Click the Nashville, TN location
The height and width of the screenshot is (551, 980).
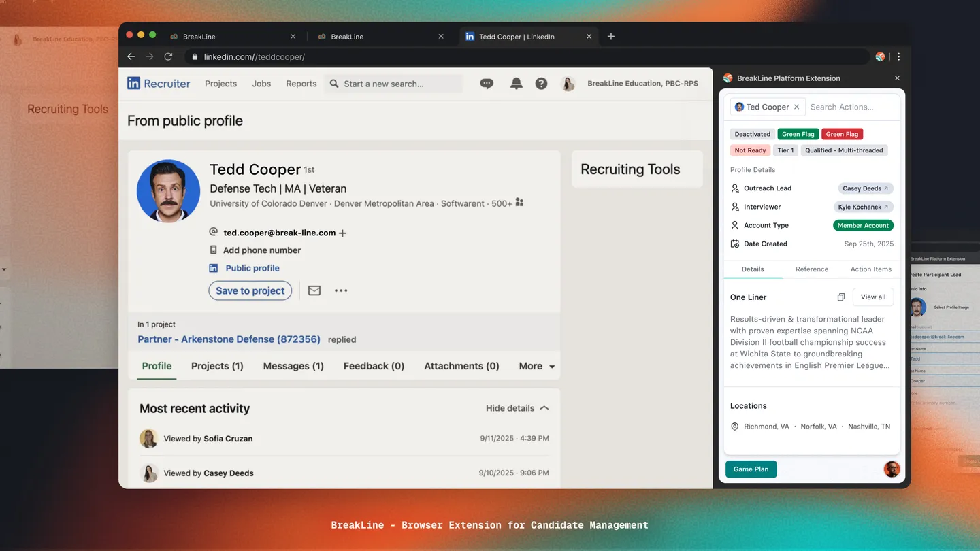tap(869, 427)
